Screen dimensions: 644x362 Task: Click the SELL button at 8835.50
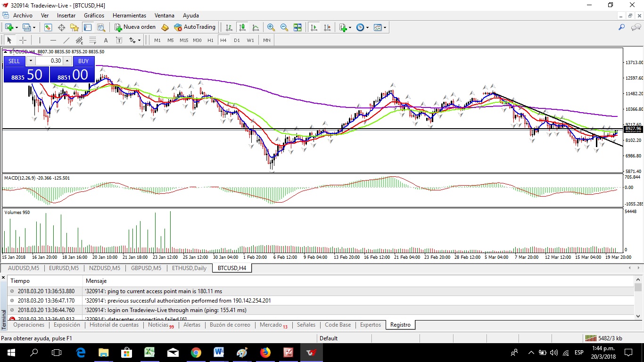click(26, 69)
